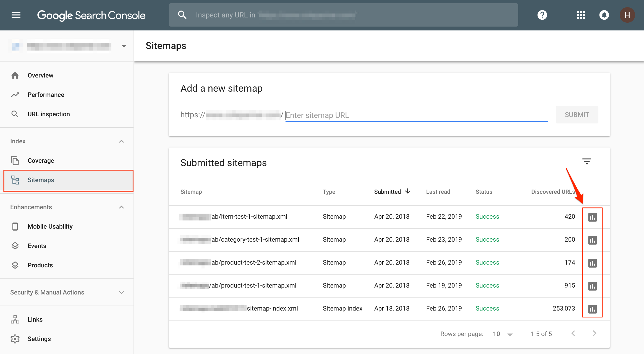
Task: Open the property selector dropdown
Action: click(x=124, y=46)
